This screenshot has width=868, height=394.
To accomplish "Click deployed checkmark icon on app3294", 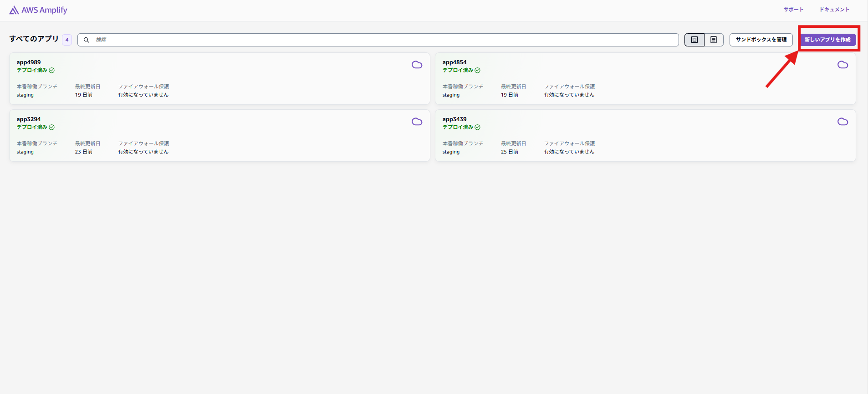I will (52, 127).
